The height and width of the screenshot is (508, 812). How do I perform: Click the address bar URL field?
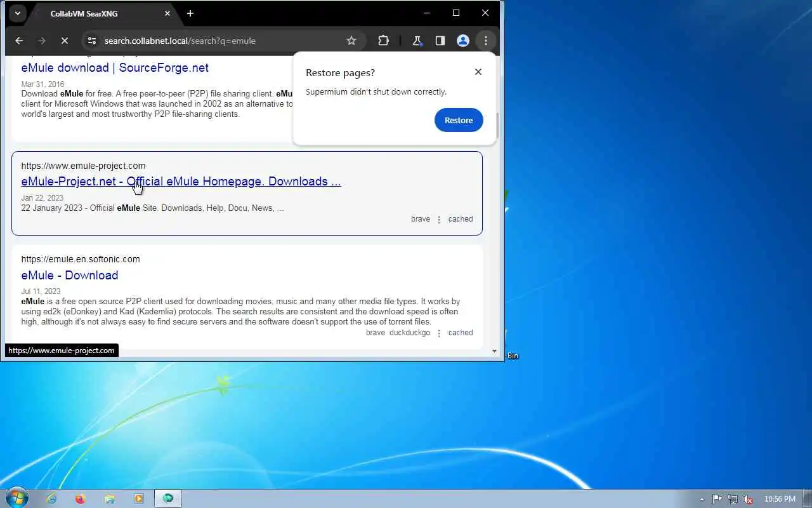[x=222, y=41]
